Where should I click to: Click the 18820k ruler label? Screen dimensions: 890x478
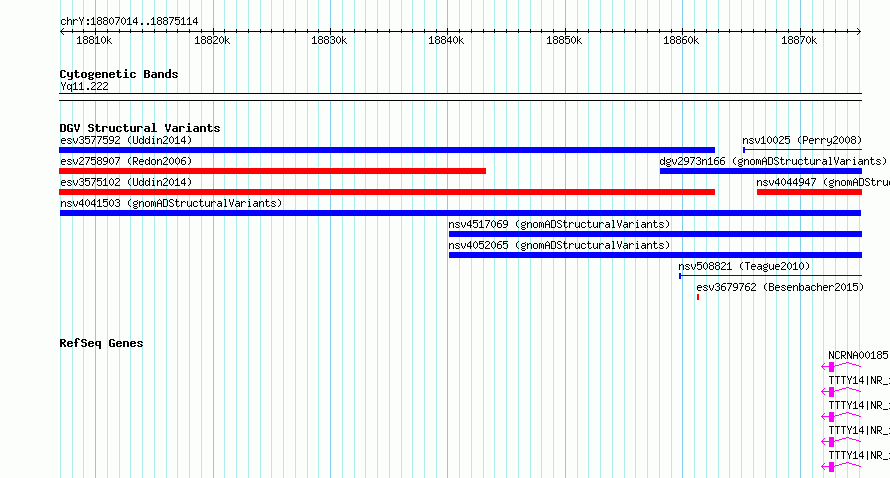click(x=212, y=40)
